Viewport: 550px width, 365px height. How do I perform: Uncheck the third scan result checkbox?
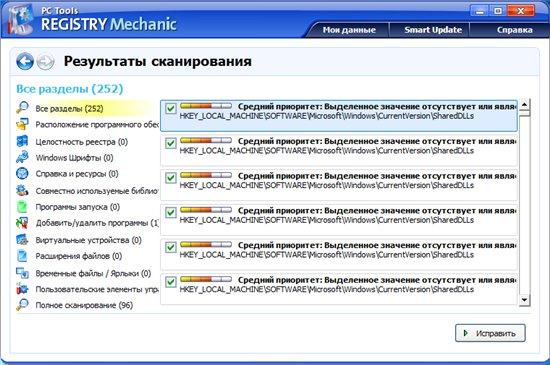171,178
